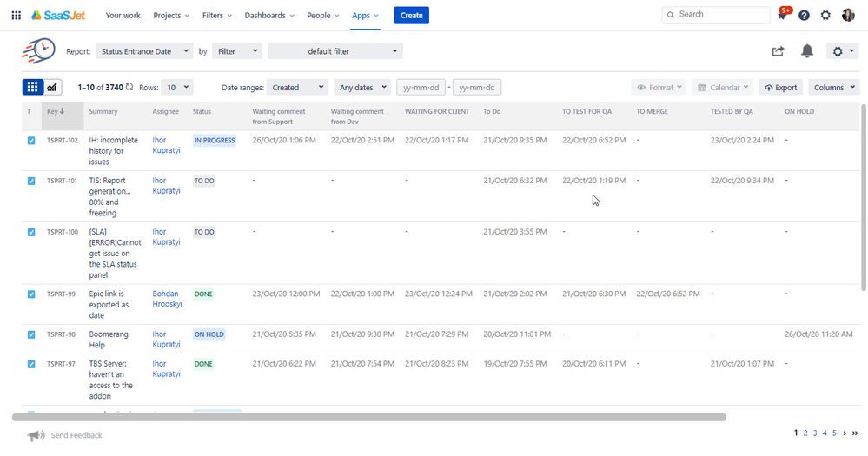Open the Dashboards menu
868x456 pixels.
[x=269, y=15]
